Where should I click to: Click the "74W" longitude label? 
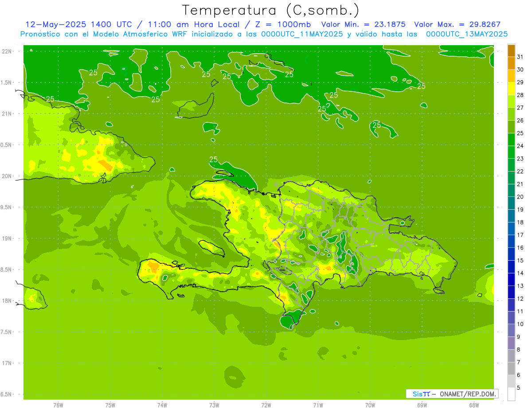click(x=162, y=405)
